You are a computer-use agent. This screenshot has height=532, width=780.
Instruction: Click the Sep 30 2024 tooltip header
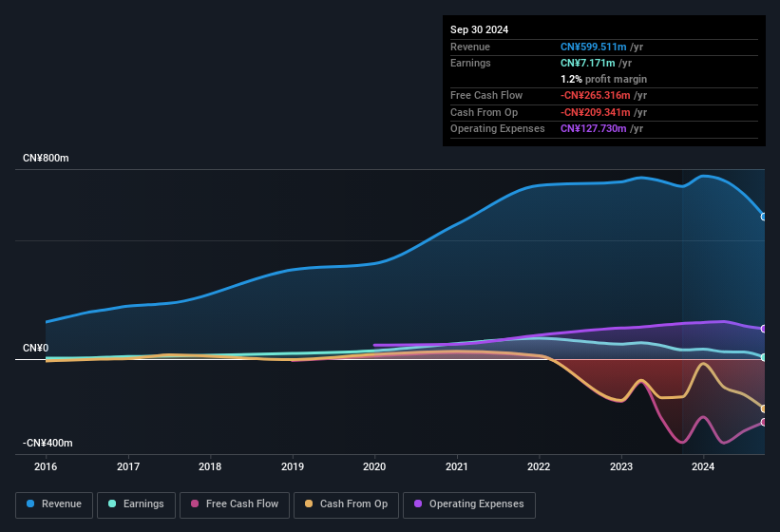point(479,29)
